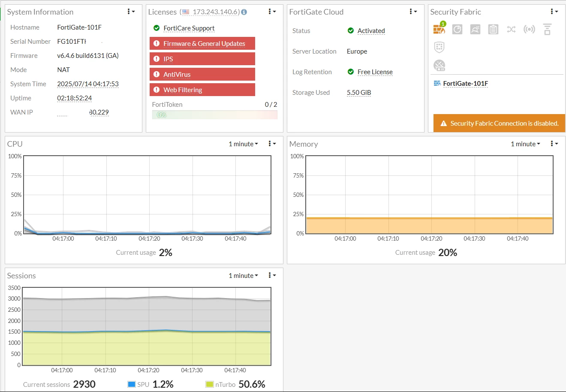Open the FortiCare Support license link
This screenshot has width=566, height=392.
point(189,28)
